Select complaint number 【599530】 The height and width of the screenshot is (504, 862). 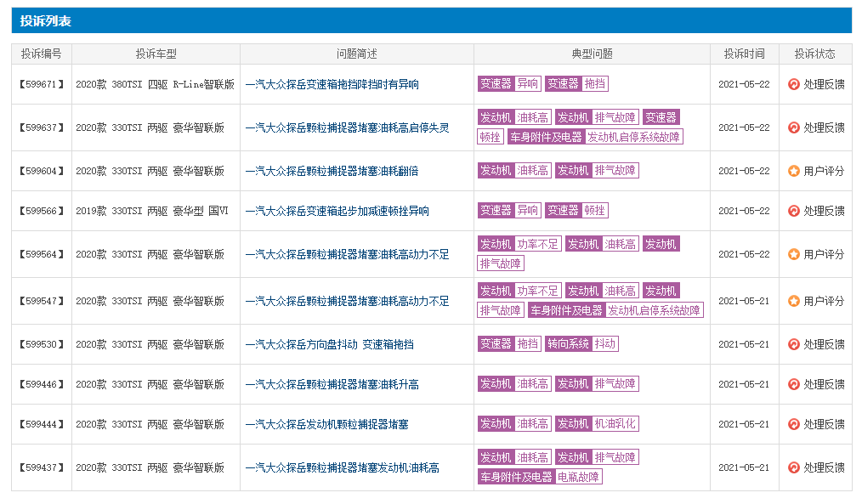[x=42, y=344]
